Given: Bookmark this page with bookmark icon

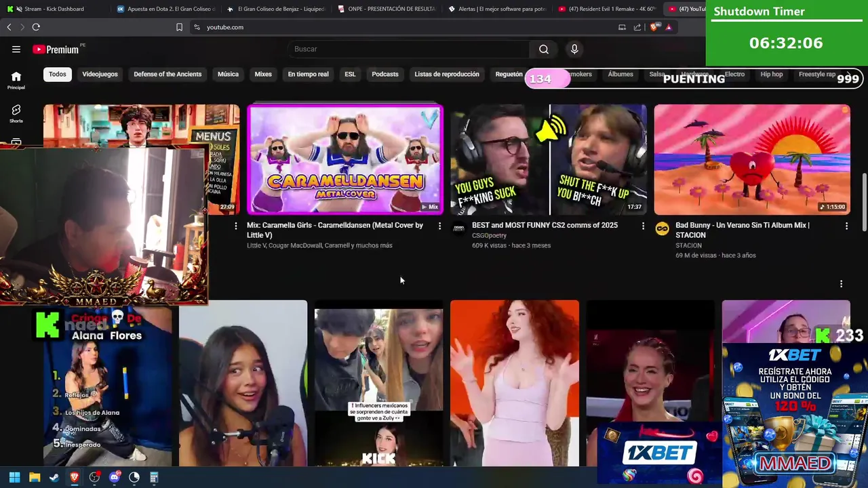Looking at the screenshot, I should point(179,27).
